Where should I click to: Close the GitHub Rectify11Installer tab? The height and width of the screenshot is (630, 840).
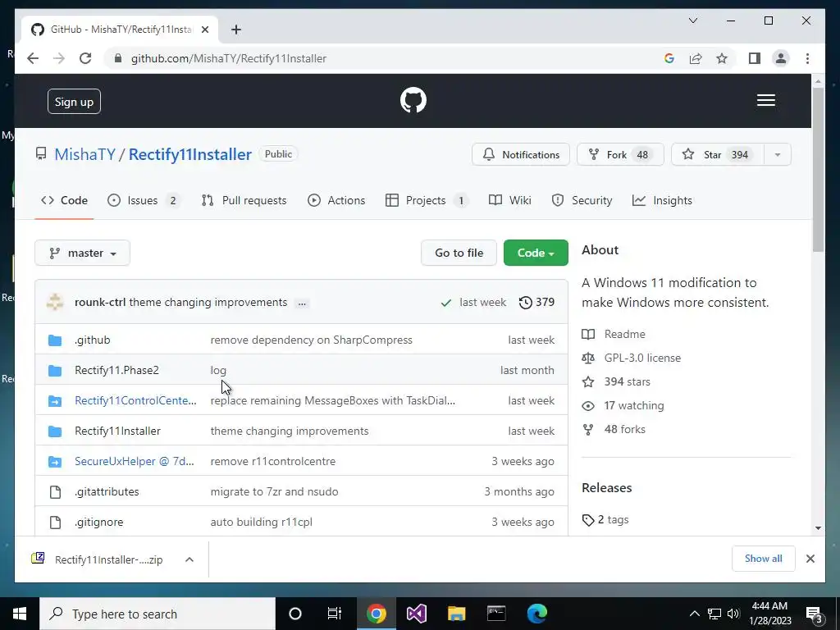pos(204,30)
